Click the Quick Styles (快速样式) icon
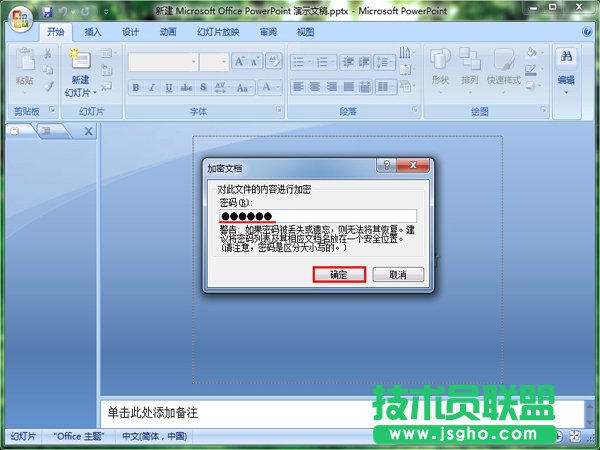The height and width of the screenshot is (450, 600). click(503, 62)
